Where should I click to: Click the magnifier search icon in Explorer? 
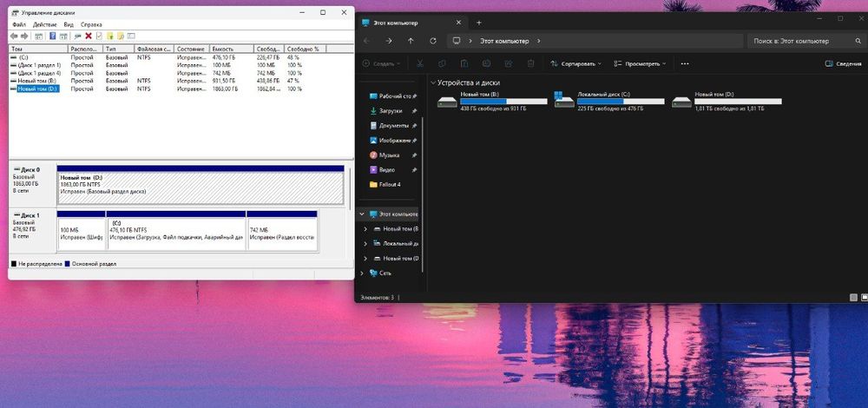[x=858, y=41]
